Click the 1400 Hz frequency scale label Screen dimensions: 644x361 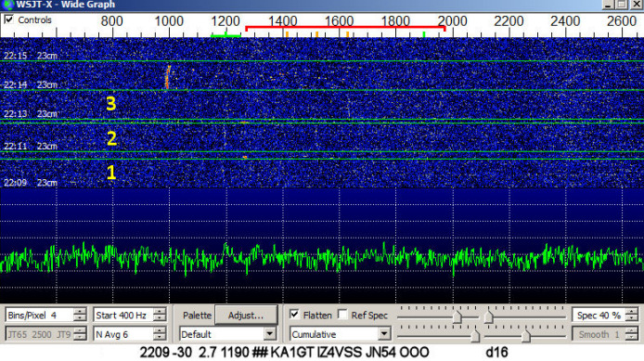point(283,21)
